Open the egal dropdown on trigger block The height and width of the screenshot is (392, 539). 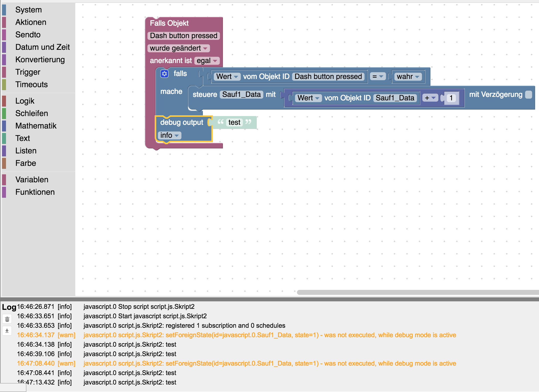pyautogui.click(x=207, y=61)
